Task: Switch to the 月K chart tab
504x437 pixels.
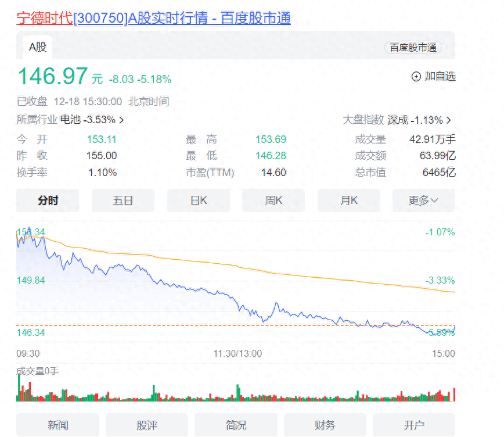Action: click(349, 200)
